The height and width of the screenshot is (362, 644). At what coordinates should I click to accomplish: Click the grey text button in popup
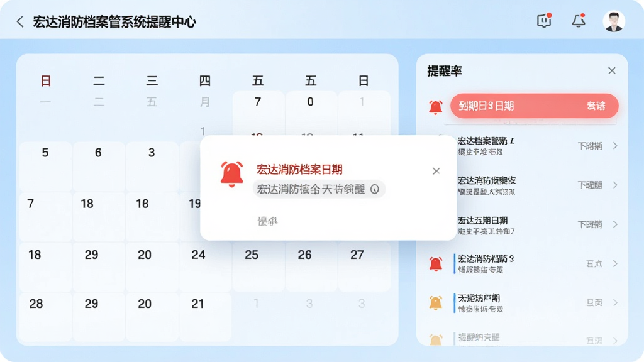[267, 221]
